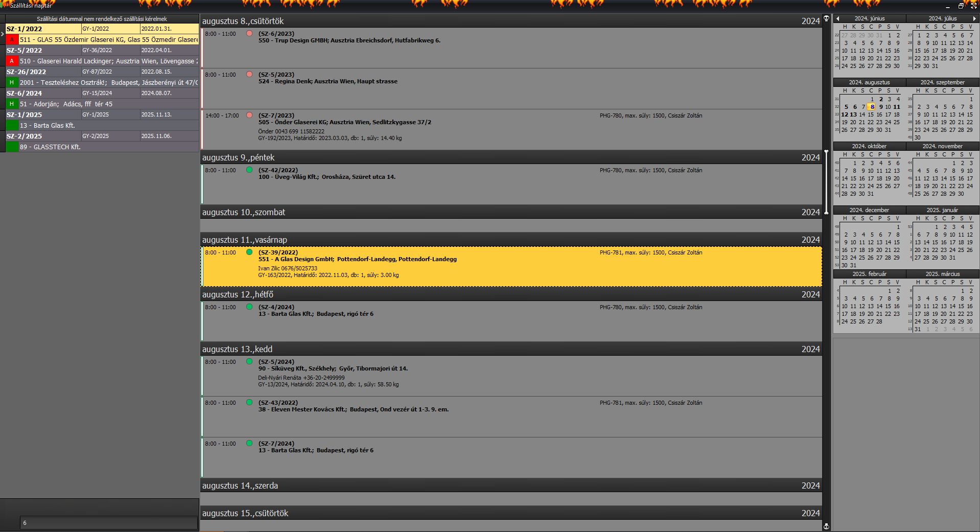
Task: Go to previous month in mini calendar
Action: pyautogui.click(x=838, y=18)
